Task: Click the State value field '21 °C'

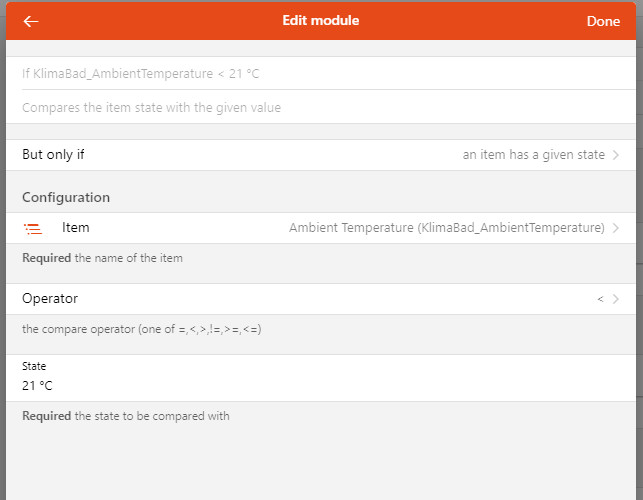Action: click(321, 386)
